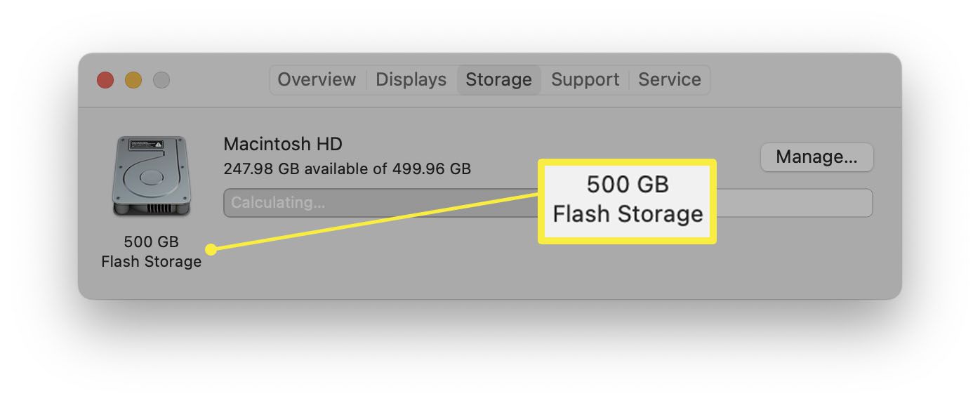Click the yellow dot at callout line end

pyautogui.click(x=211, y=249)
